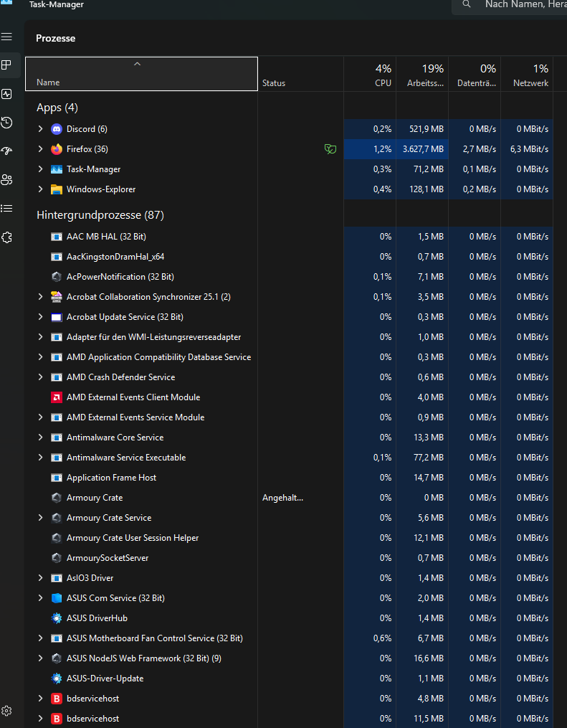
Task: Click the Firefox efficiency mode leaf icon
Action: [x=330, y=149]
